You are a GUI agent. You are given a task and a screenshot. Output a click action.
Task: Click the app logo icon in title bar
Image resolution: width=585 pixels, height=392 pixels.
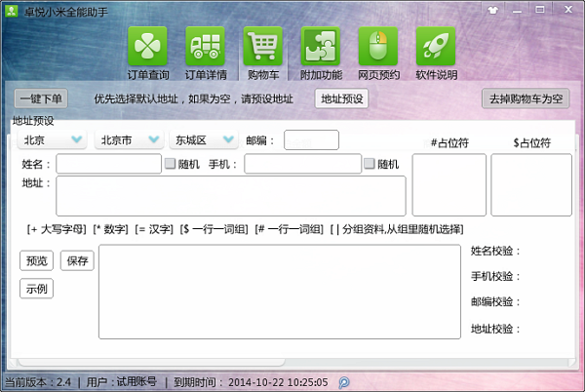coord(12,11)
